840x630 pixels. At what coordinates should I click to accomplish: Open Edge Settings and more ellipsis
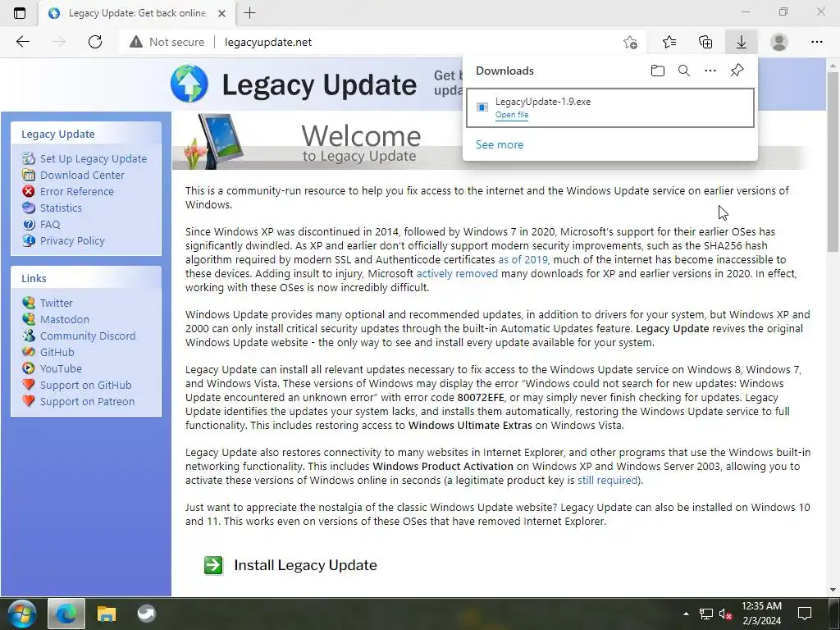coord(816,42)
